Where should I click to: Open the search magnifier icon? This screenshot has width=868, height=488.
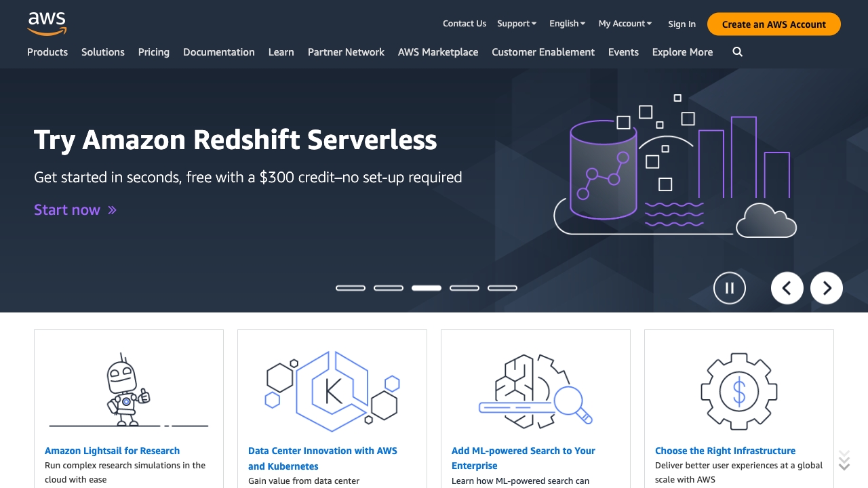(x=738, y=52)
